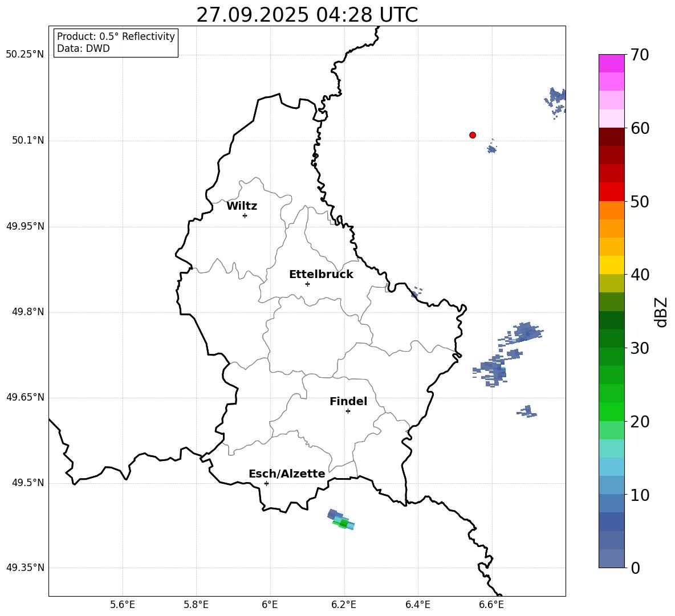
Task: Click the latitude label '49.35°N'
Action: pyautogui.click(x=25, y=568)
